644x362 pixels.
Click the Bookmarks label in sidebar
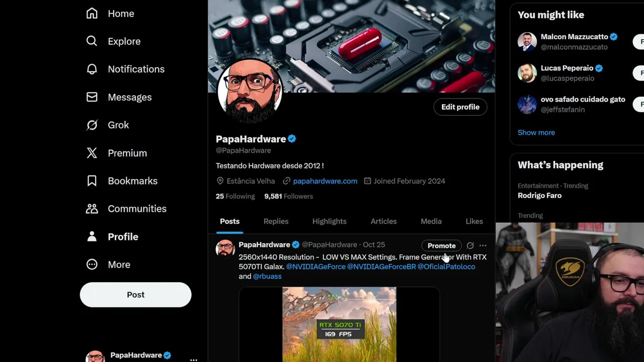[132, 180]
